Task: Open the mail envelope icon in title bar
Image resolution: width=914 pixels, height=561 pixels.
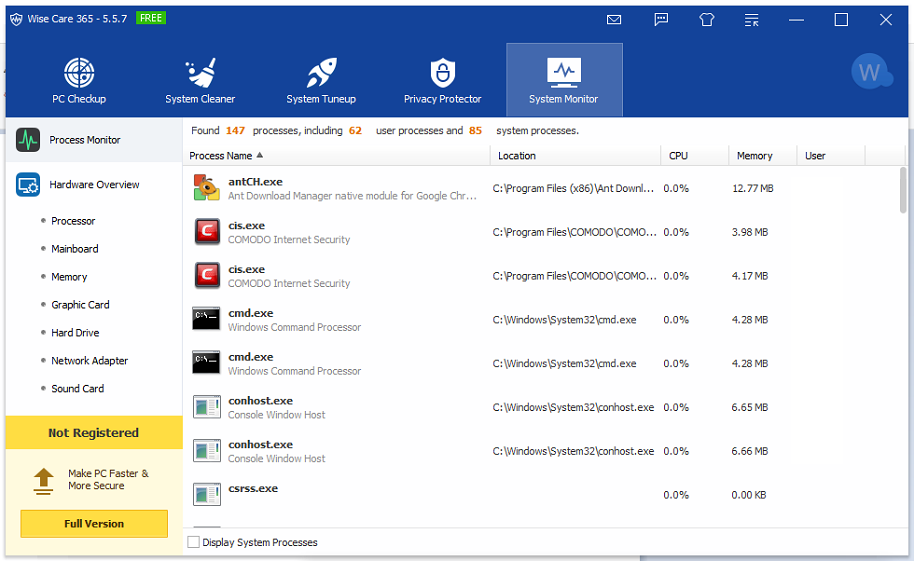Action: tap(614, 20)
